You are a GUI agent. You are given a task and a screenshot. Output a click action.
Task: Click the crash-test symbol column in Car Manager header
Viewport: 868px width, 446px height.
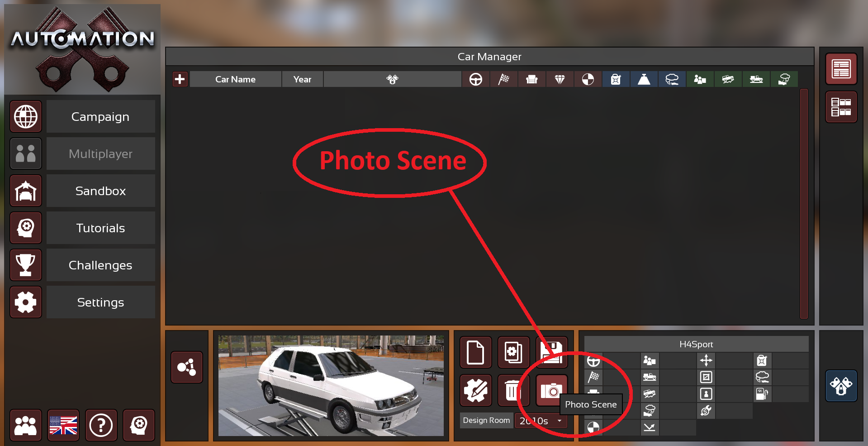click(588, 79)
